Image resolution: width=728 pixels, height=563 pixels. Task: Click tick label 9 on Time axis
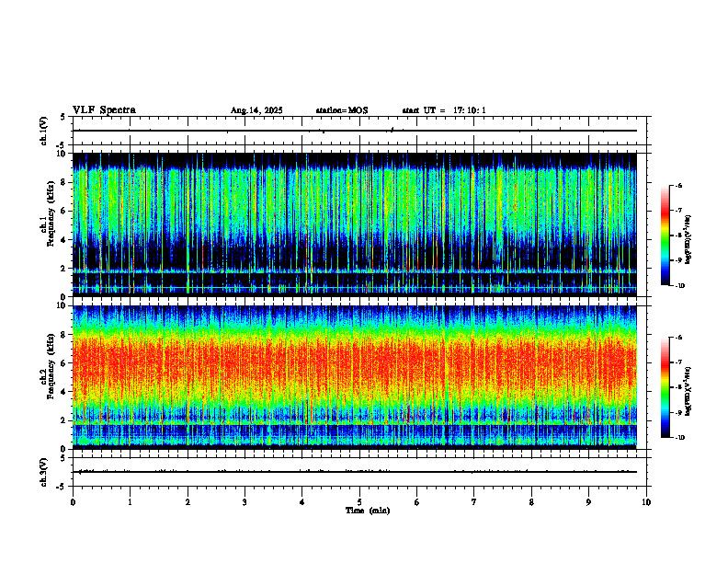tap(588, 502)
